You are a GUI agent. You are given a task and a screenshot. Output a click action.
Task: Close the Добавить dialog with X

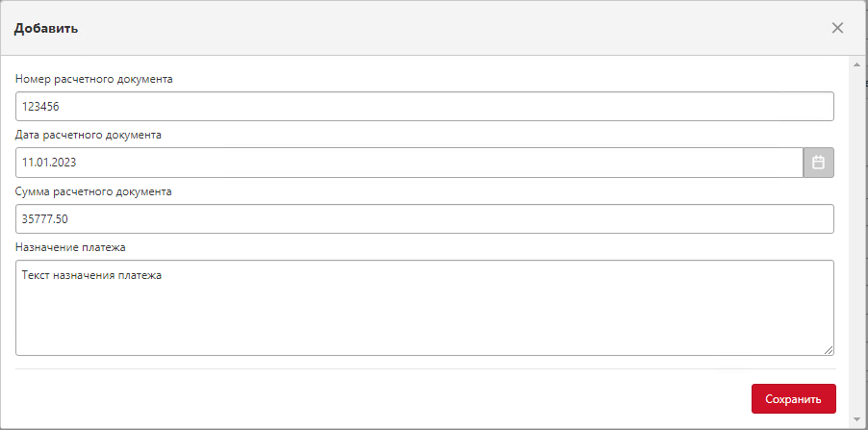pos(837,28)
